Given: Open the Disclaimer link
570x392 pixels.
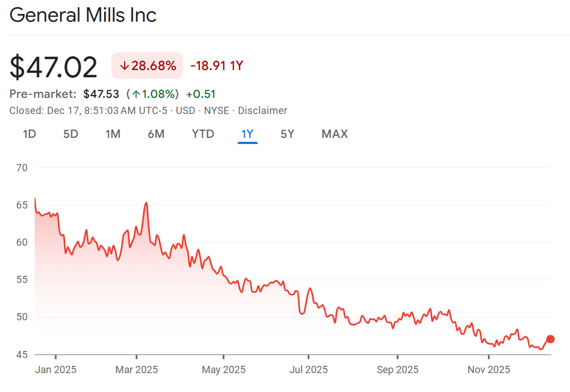Looking at the screenshot, I should [x=263, y=111].
